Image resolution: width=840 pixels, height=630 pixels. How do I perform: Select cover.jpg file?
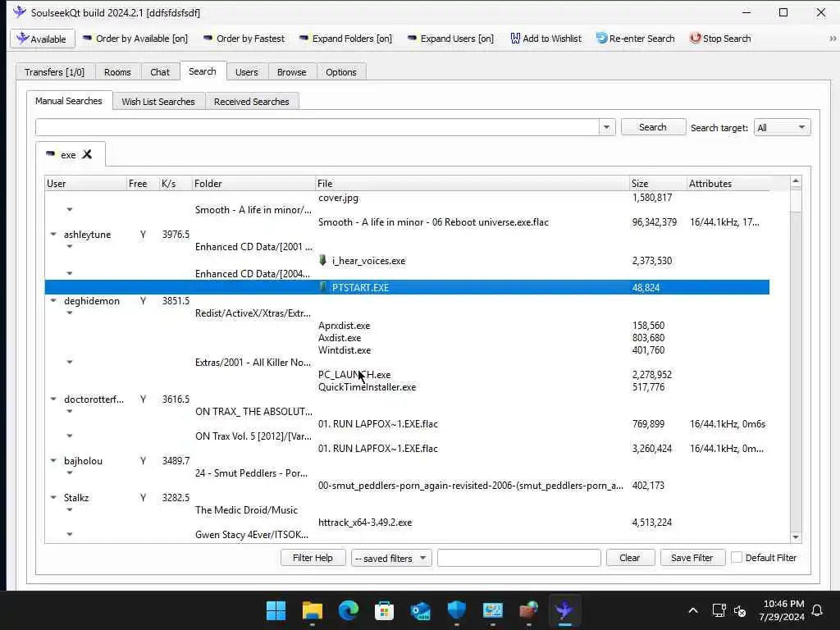338,198
